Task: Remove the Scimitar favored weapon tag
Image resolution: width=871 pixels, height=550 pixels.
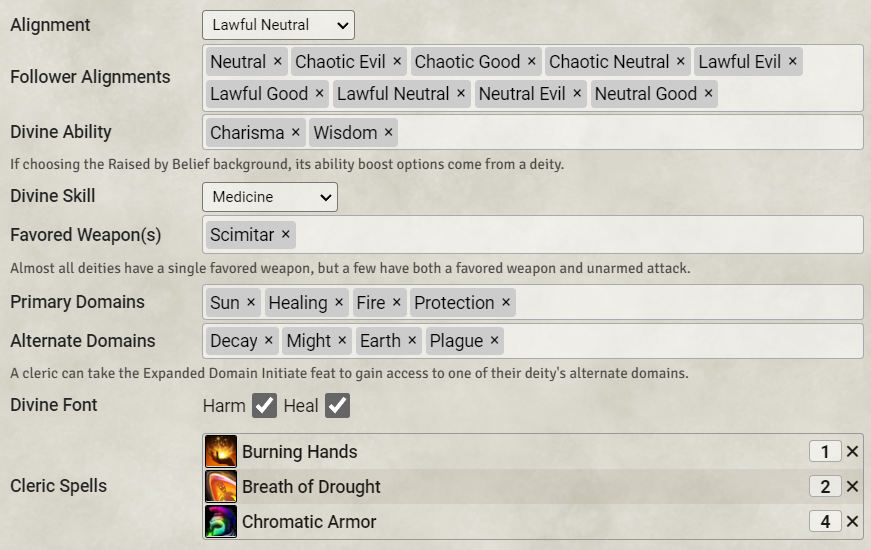Action: (x=286, y=235)
